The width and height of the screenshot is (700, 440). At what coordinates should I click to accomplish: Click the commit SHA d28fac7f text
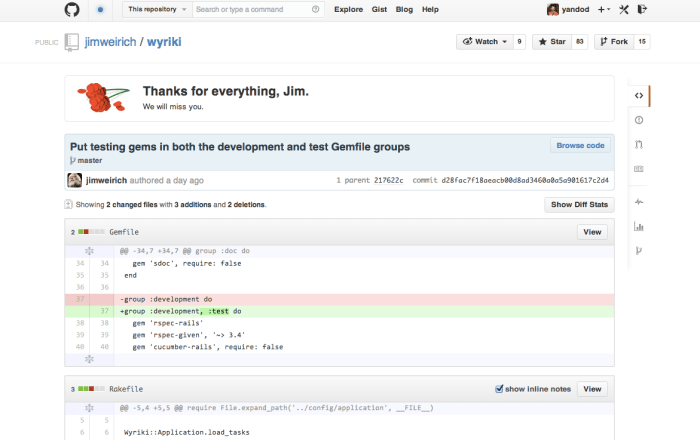pos(525,180)
